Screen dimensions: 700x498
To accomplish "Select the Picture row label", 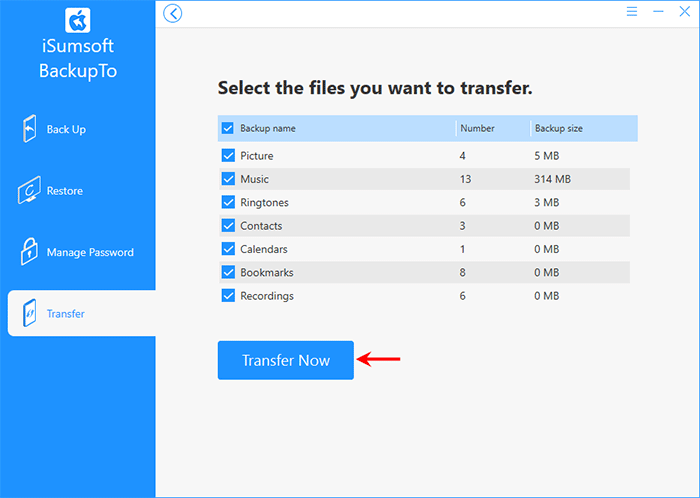I will pos(257,156).
